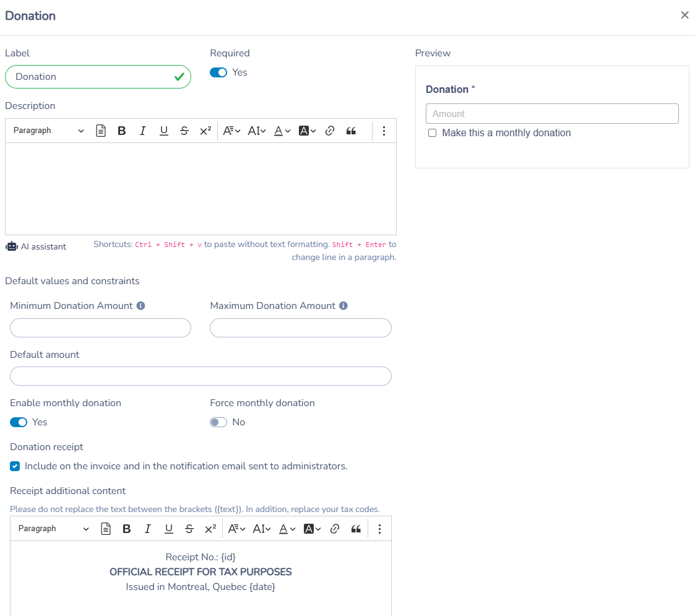Screen dimensions: 695x616
Task: Toggle the Required switch
Action: 218,72
